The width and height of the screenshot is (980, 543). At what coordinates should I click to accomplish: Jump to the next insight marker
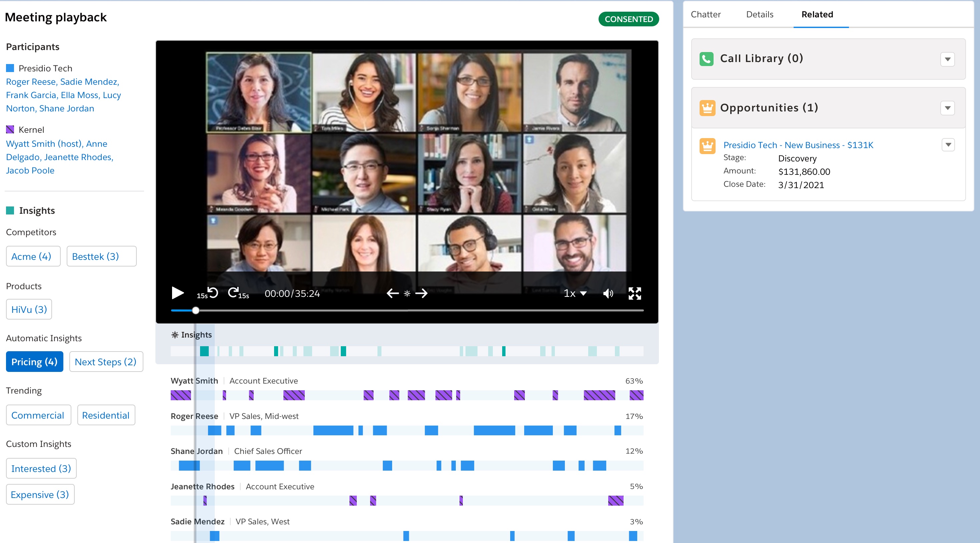pos(422,293)
